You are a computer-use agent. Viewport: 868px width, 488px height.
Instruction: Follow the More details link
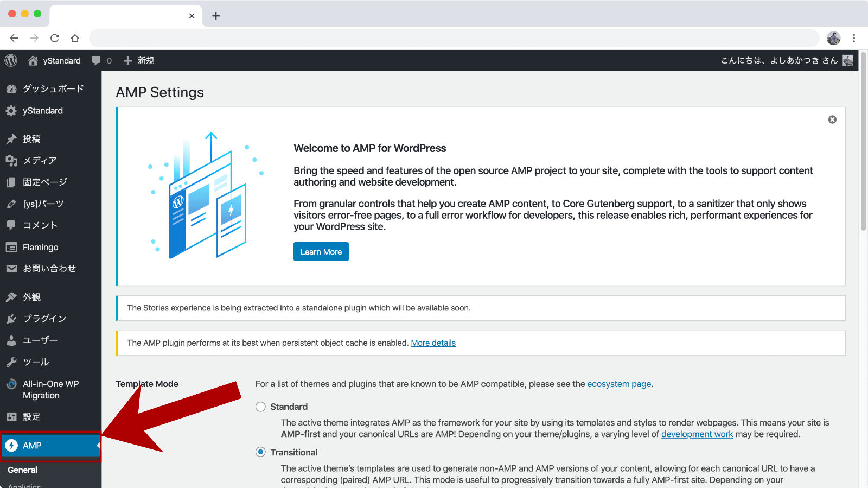[x=433, y=343]
